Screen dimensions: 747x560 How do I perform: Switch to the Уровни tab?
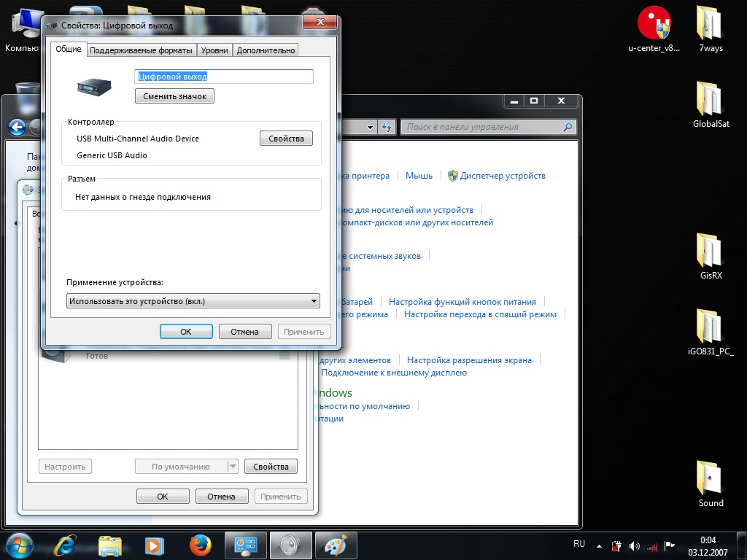pyautogui.click(x=214, y=50)
